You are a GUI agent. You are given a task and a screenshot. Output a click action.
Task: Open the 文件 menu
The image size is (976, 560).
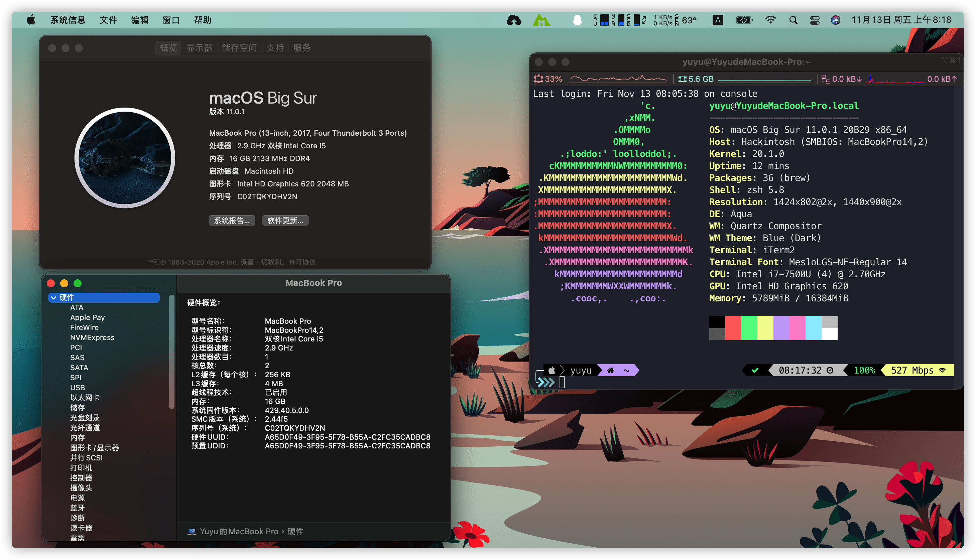click(108, 20)
